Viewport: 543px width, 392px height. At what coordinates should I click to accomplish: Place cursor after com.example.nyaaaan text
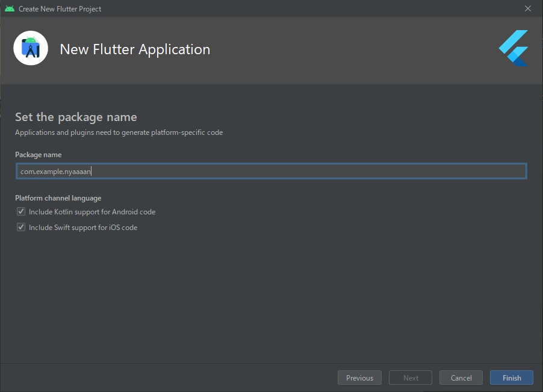click(x=92, y=171)
